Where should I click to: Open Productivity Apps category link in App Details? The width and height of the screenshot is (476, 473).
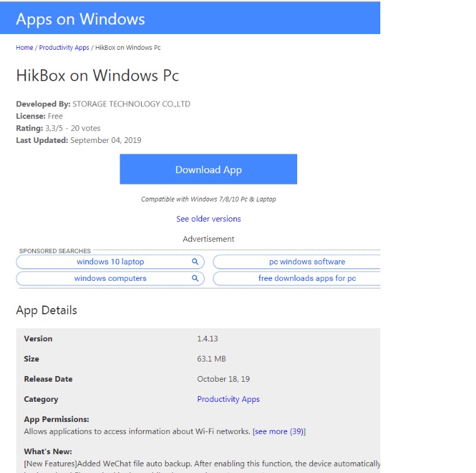click(x=229, y=399)
